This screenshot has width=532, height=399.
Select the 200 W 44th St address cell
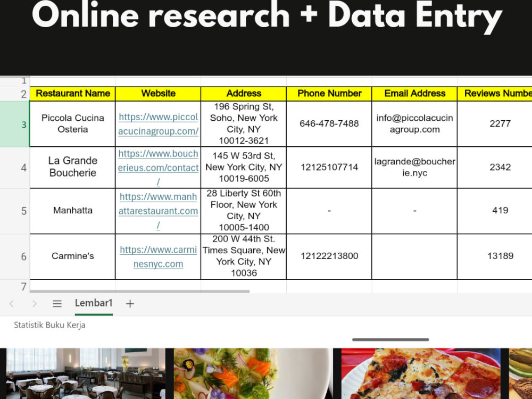[244, 257]
